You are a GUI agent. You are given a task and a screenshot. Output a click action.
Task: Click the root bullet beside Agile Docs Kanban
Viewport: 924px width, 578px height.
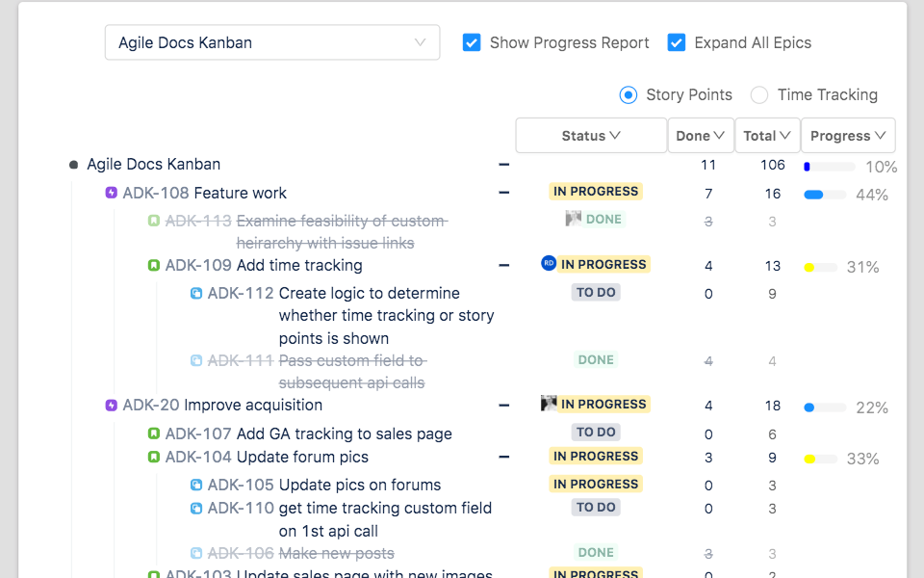(74, 165)
